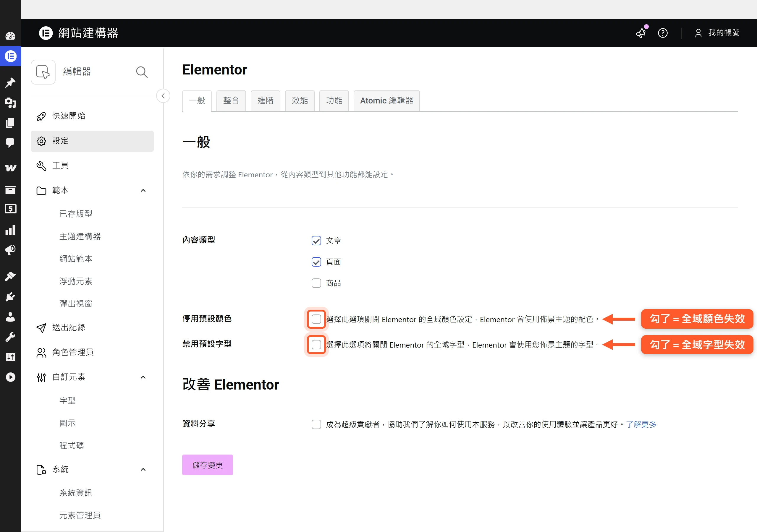Check the 禁用預設字型 checkbox
This screenshot has width=757, height=532.
[x=316, y=344]
